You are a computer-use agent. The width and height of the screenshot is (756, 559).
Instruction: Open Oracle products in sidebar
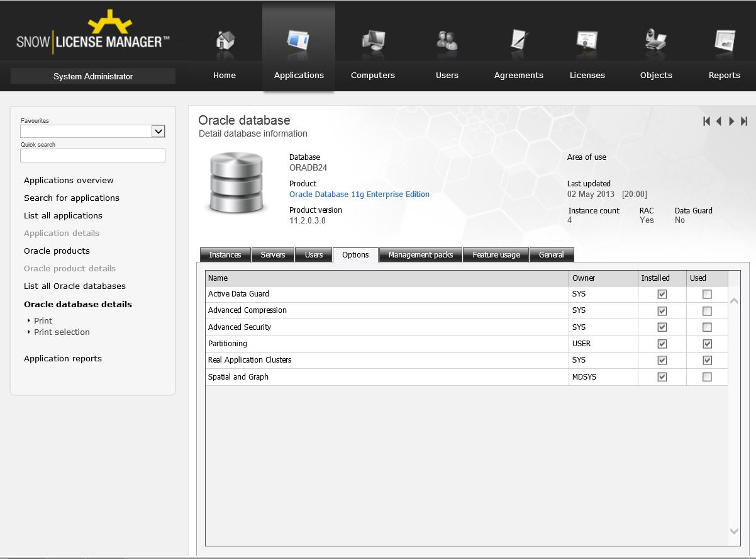(57, 251)
